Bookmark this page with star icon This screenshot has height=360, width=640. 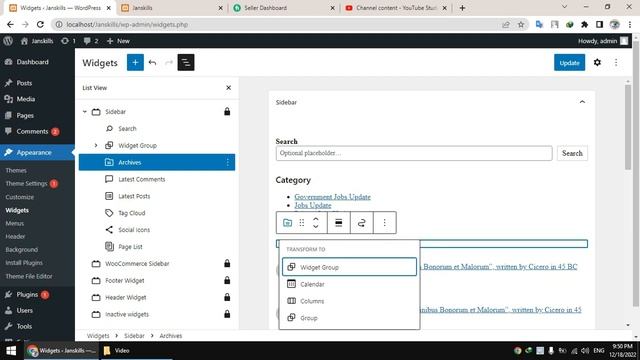point(521,24)
